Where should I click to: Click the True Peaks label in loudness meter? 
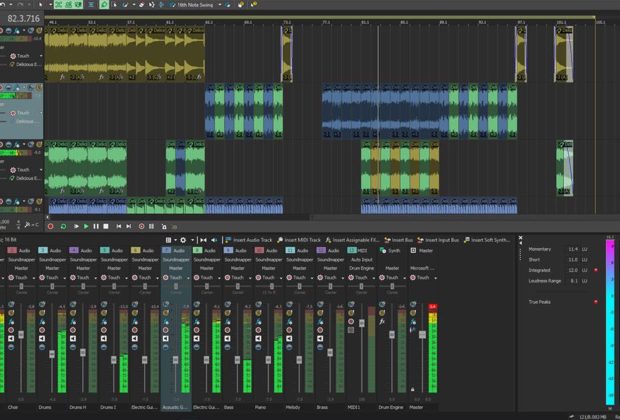pyautogui.click(x=539, y=302)
